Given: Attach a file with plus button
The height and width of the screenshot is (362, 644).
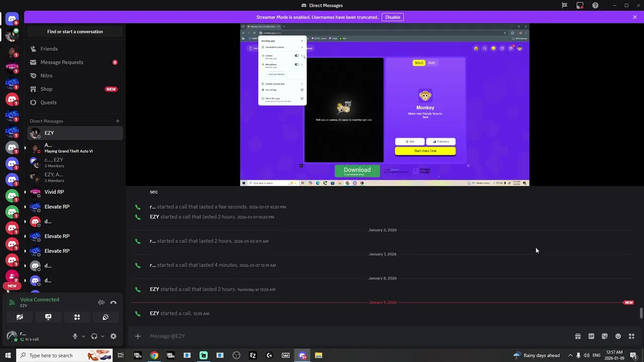Looking at the screenshot, I should pos(138,336).
